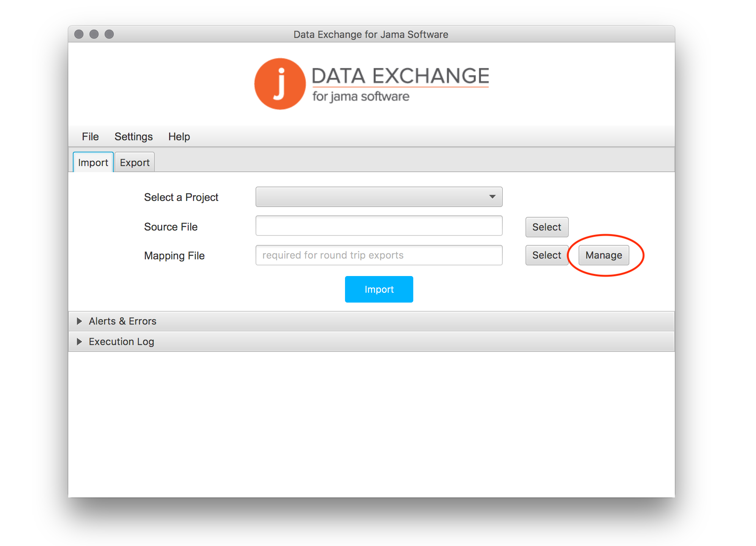This screenshot has width=756, height=546.
Task: Open the Help menu
Action: click(179, 136)
